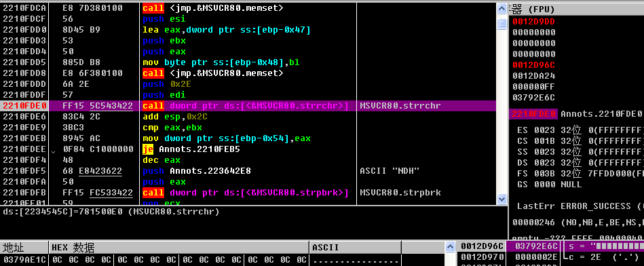Click register value 0012DA24

(533, 76)
